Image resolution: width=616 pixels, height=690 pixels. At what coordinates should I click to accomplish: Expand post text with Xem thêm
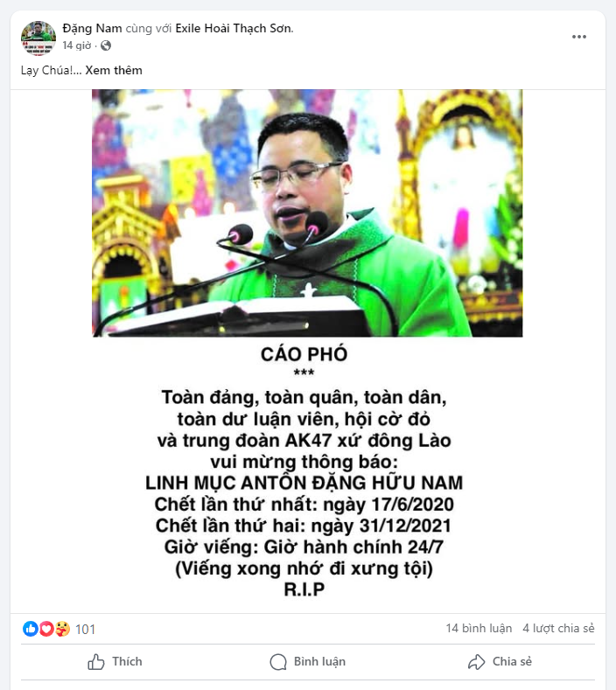click(114, 71)
